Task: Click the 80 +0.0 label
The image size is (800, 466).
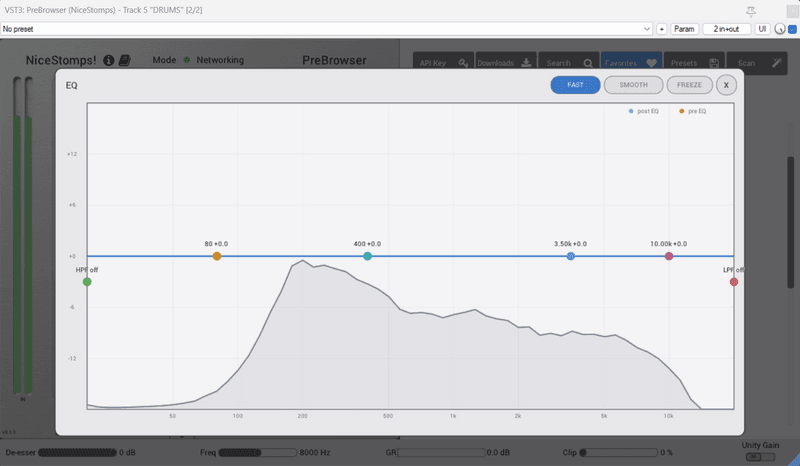Action: (x=216, y=244)
